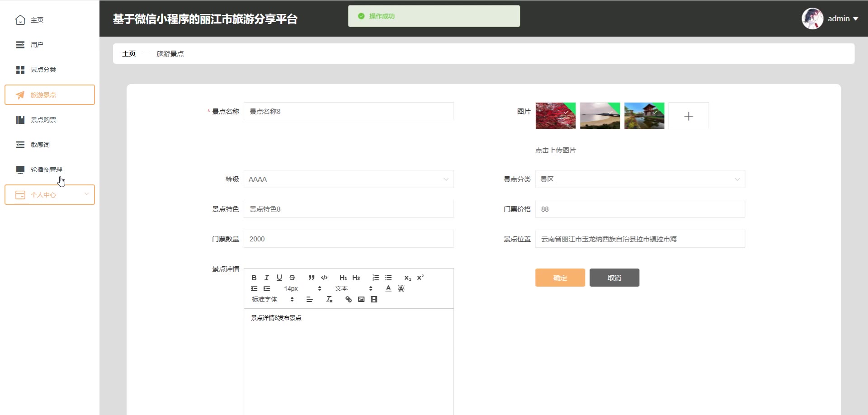Apply Heading 1 style

tap(344, 278)
